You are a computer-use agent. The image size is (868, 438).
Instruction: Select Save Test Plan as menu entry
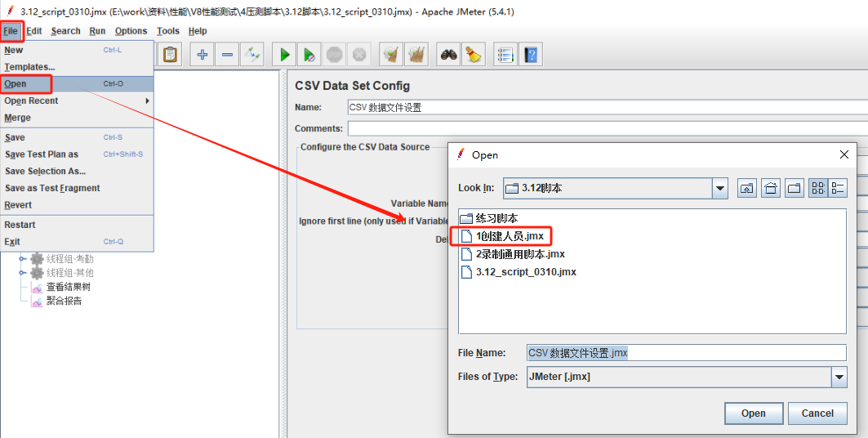pyautogui.click(x=42, y=154)
